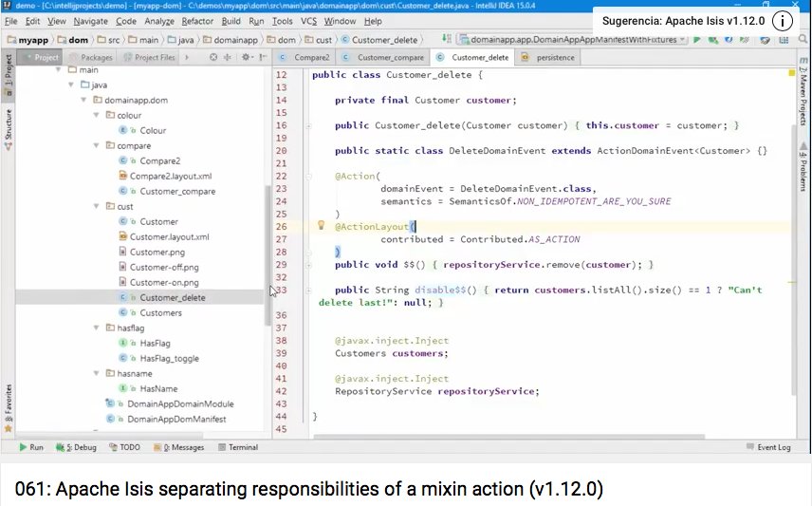This screenshot has width=812, height=506.
Task: Open the Terminal tool window
Action: point(238,447)
